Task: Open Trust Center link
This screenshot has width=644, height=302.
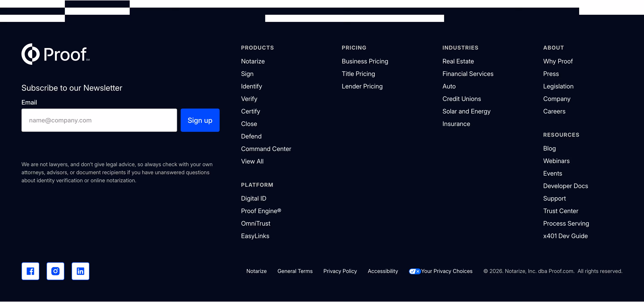Action: [561, 211]
